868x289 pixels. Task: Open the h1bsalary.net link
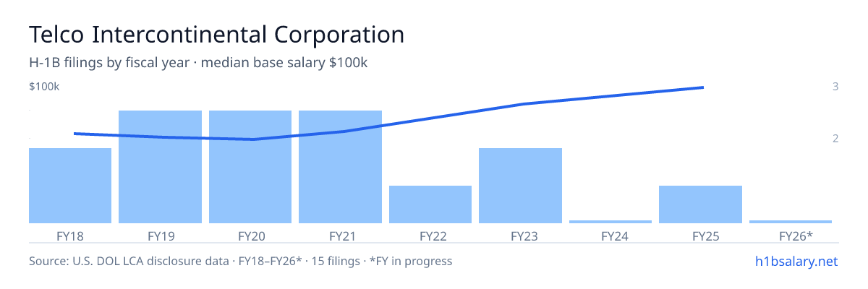796,261
